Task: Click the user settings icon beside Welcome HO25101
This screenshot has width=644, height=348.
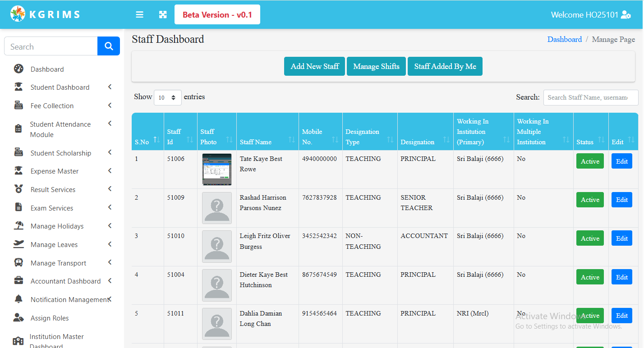Action: 626,15
